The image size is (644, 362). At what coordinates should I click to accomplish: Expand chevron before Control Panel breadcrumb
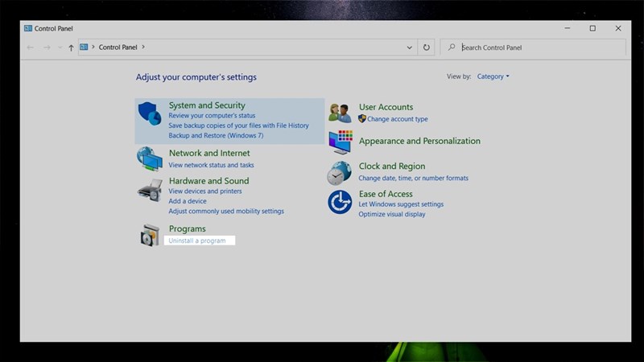[x=93, y=47]
